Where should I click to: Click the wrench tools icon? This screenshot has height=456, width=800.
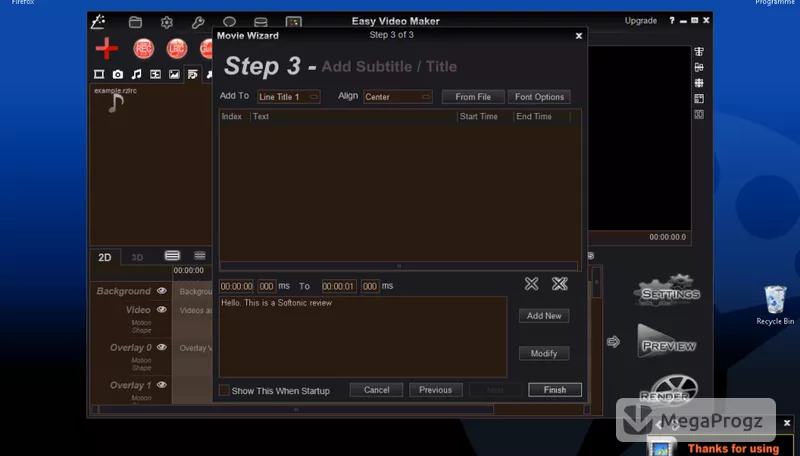tap(198, 22)
